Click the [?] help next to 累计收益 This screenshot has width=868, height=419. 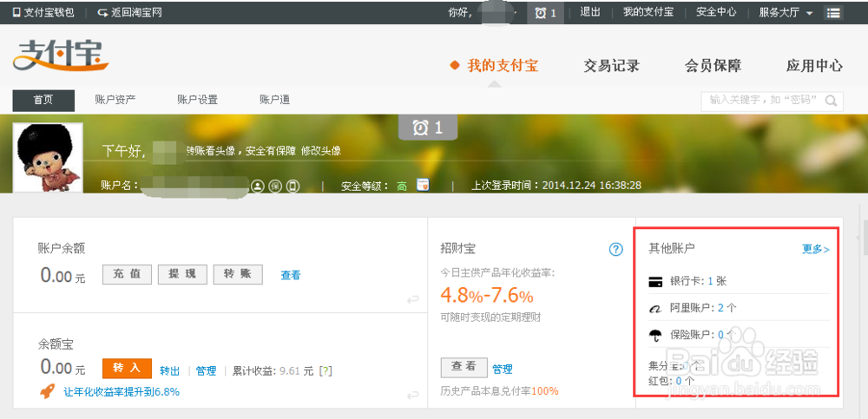point(326,370)
